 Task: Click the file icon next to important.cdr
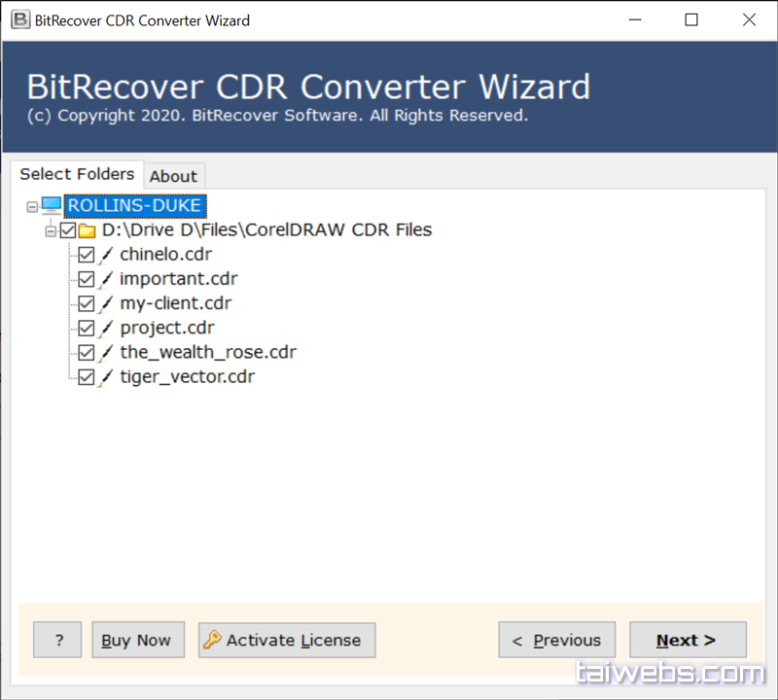click(105, 279)
